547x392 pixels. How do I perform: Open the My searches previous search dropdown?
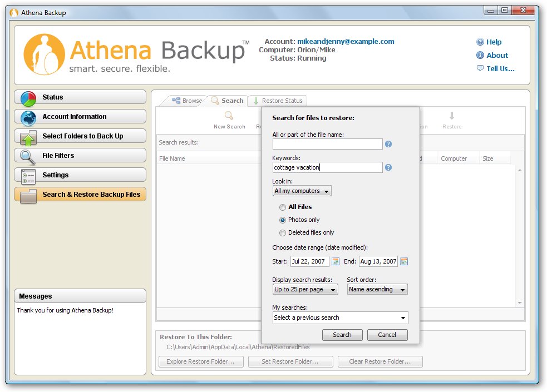(340, 317)
